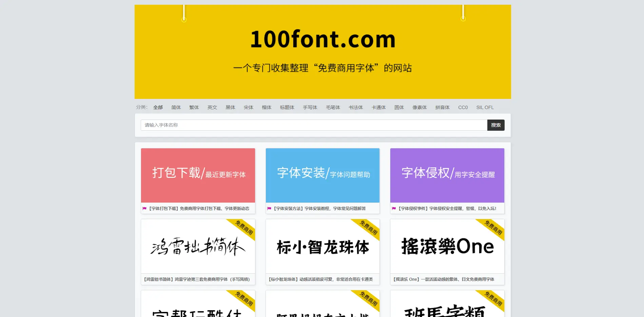This screenshot has height=317, width=644.
Task: Click the flag icon beside 字体打包下载
Action: (x=144, y=209)
